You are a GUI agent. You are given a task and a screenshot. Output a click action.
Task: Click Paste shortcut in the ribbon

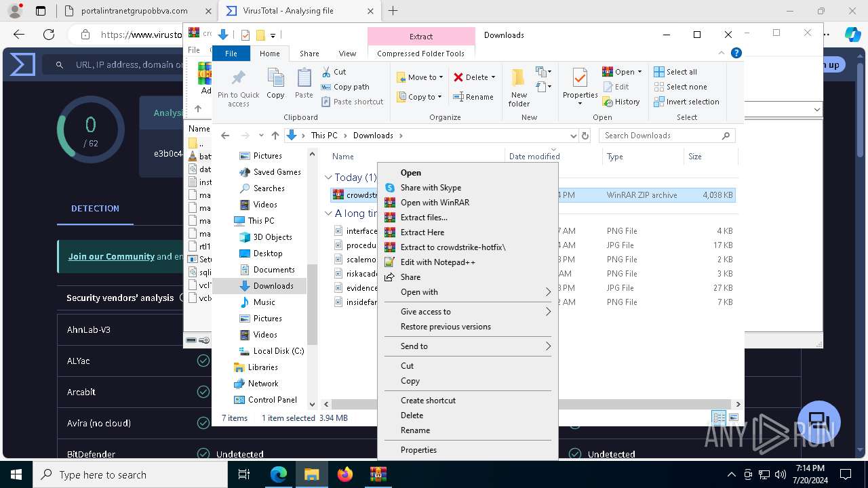pos(353,102)
